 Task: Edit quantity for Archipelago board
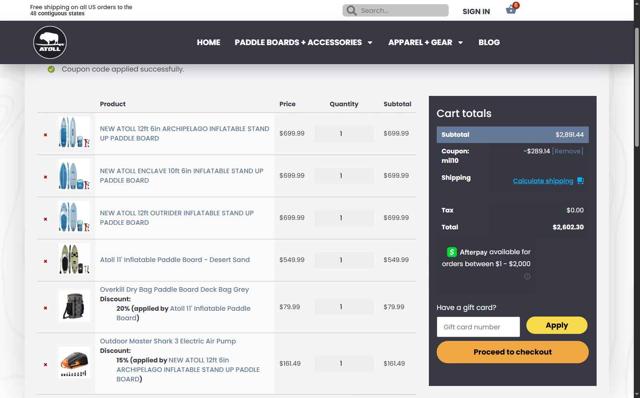tap(344, 133)
